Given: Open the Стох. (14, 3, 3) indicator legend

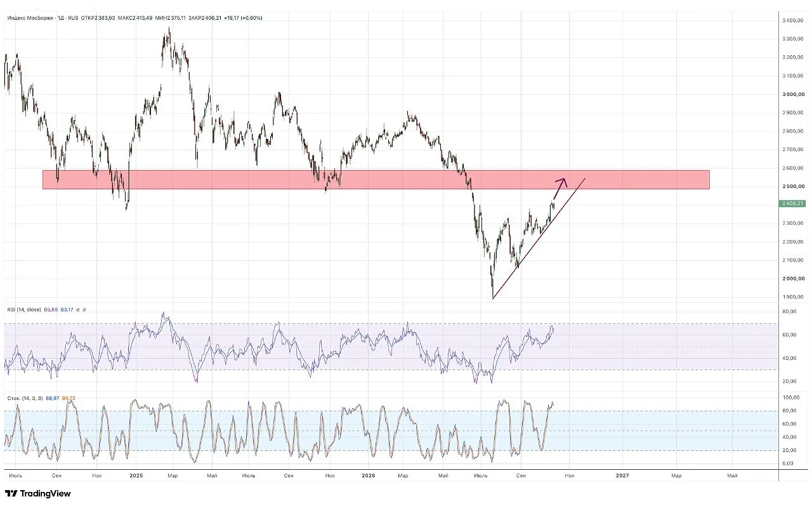Looking at the screenshot, I should pos(25,398).
